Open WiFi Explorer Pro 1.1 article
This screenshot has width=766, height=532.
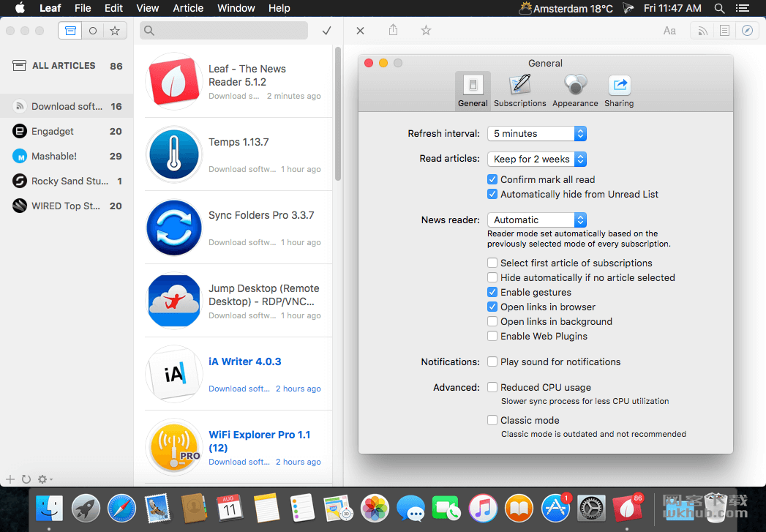(x=239, y=447)
